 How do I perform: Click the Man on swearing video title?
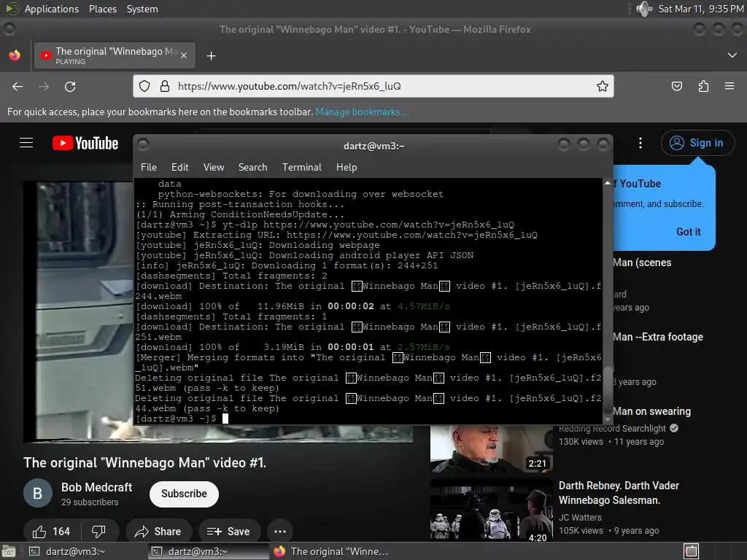(x=651, y=411)
